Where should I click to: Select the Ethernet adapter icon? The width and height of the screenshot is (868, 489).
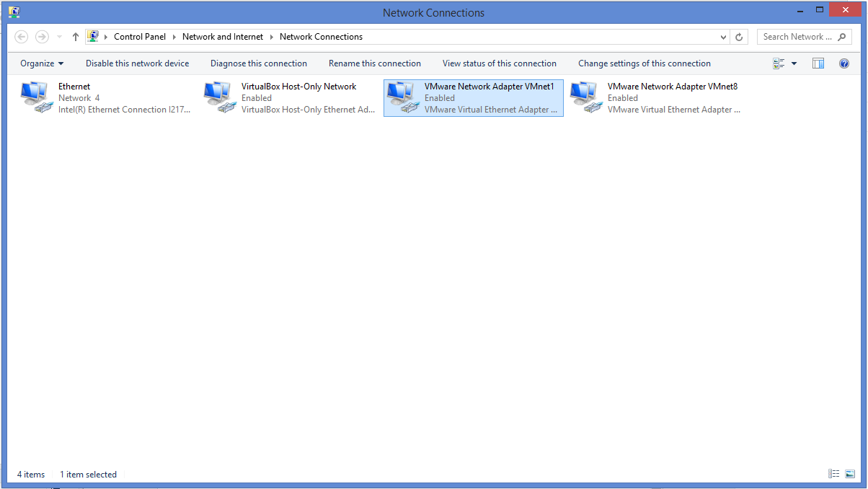tap(37, 97)
